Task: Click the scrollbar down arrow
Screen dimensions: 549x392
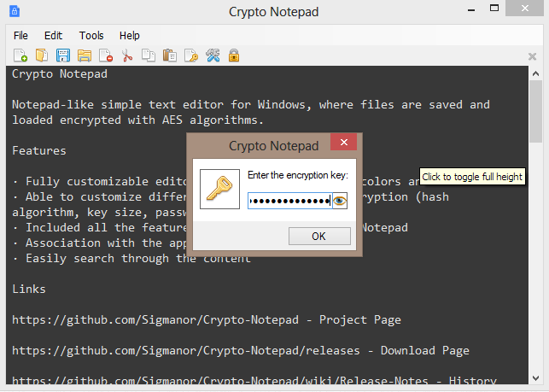Action: pos(535,378)
